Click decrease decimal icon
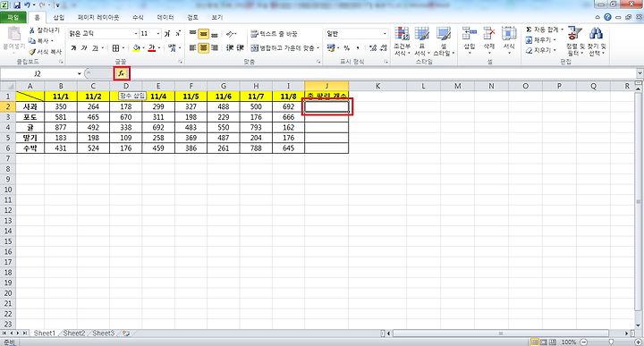Viewport: 644px width, 346px height. tap(384, 48)
